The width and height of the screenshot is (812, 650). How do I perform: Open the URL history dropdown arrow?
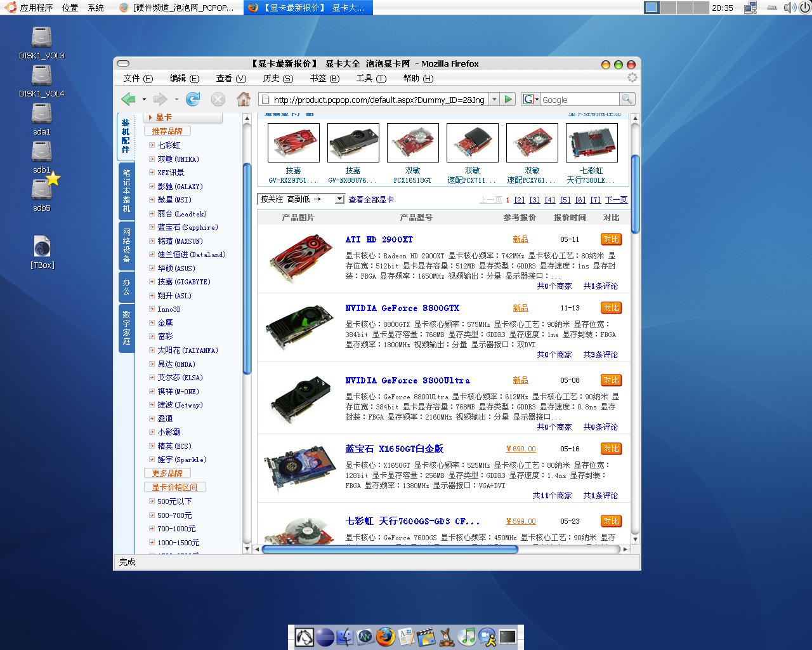(495, 99)
